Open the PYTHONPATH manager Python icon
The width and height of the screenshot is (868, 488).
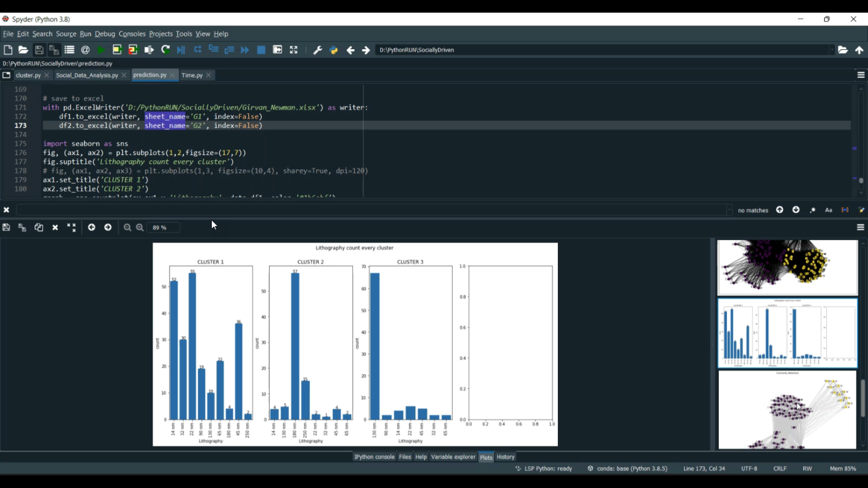tap(333, 50)
